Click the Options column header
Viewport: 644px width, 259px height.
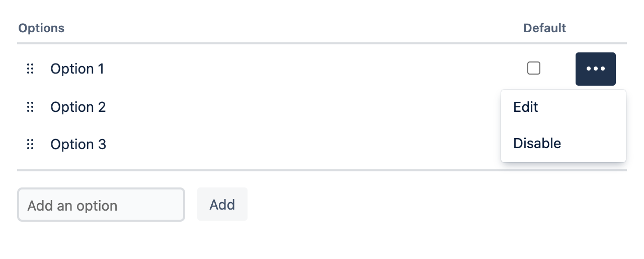coord(41,28)
